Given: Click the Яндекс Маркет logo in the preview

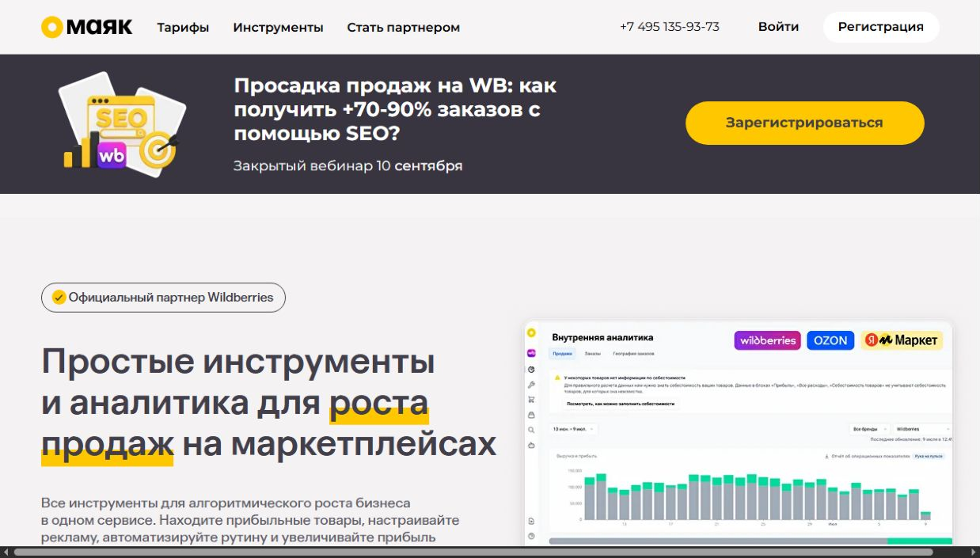Looking at the screenshot, I should tap(902, 340).
